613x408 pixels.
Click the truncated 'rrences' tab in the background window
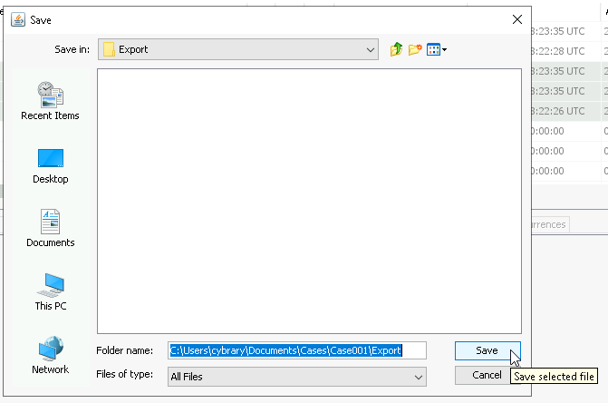(x=549, y=225)
